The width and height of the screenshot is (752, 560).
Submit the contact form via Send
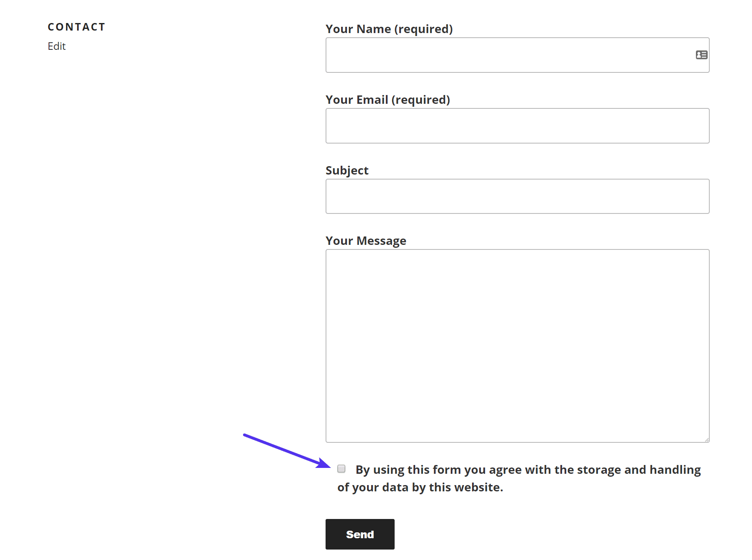coord(359,534)
